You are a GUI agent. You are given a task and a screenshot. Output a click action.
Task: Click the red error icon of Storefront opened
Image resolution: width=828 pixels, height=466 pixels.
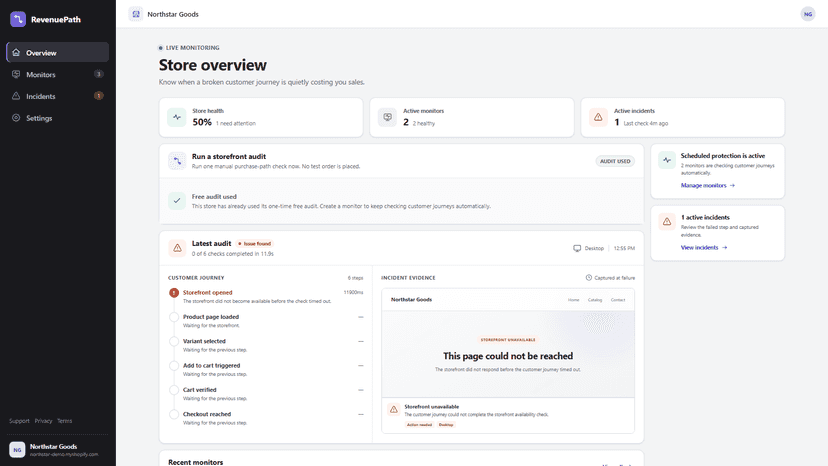(x=174, y=293)
